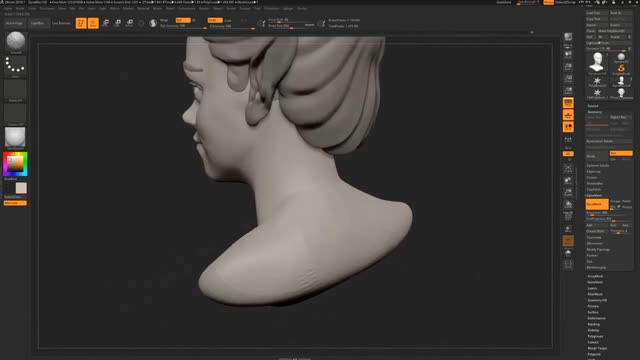
Task: Open the Stroke dots selector
Action: (15, 66)
